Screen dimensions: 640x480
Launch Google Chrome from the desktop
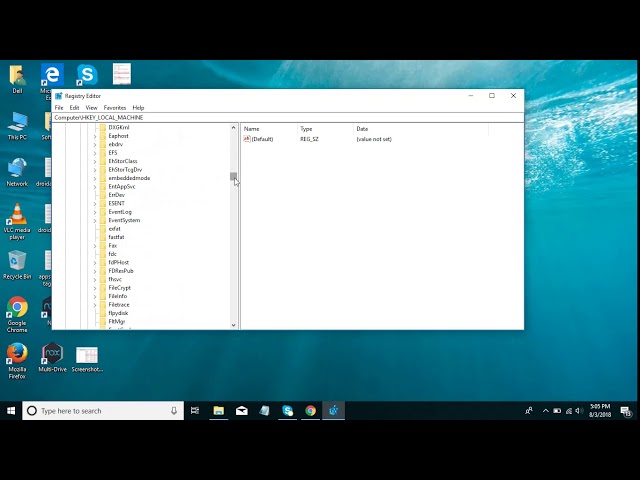[17, 314]
